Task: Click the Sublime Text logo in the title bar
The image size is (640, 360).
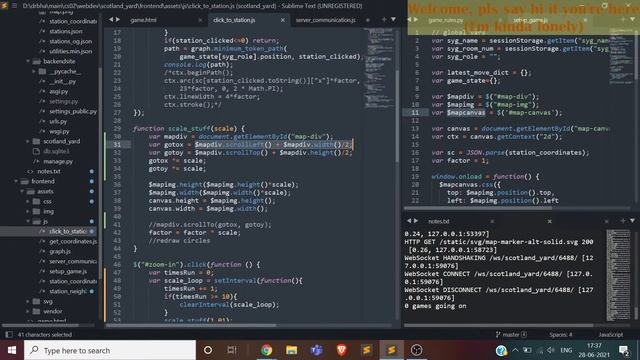Action: click(x=4, y=6)
